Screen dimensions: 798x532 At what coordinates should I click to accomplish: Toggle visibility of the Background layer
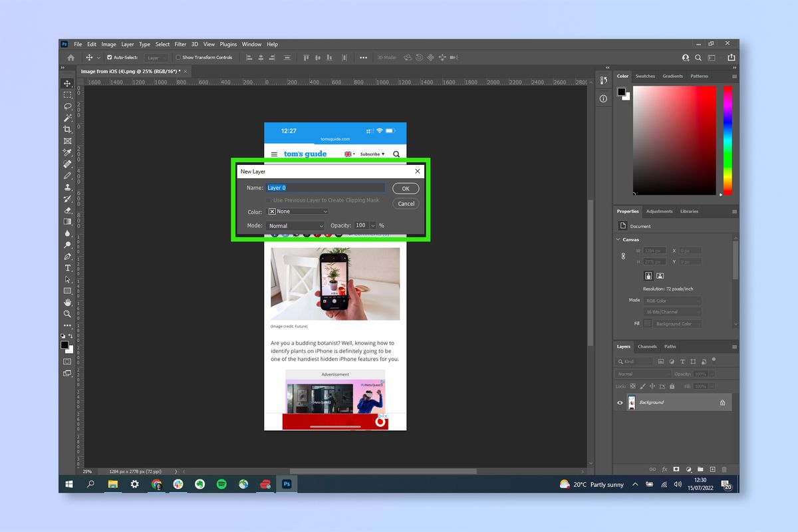[620, 402]
